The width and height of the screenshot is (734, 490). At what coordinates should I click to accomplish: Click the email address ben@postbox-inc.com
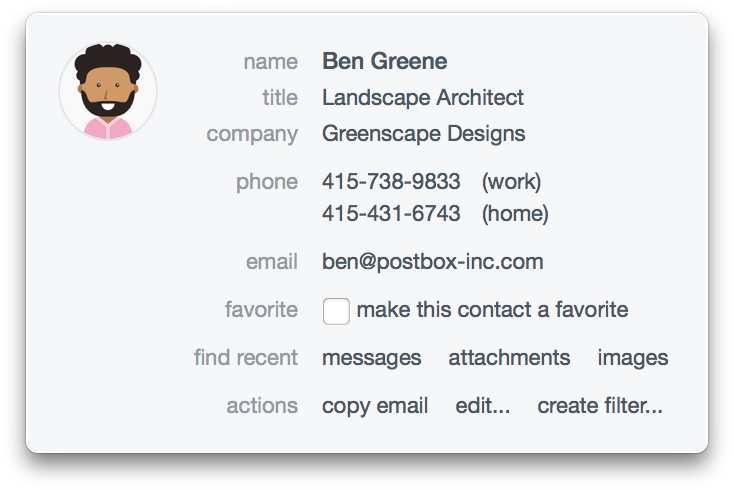coord(432,262)
